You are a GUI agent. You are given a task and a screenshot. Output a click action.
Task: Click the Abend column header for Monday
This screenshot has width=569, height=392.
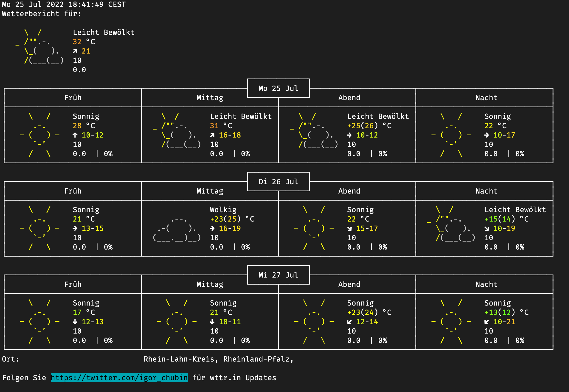coord(349,98)
